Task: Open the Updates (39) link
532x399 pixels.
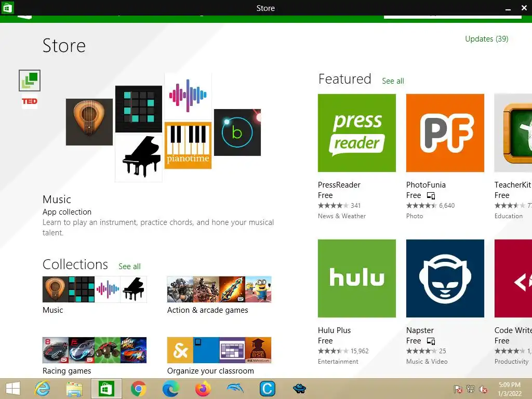Action: coord(486,39)
